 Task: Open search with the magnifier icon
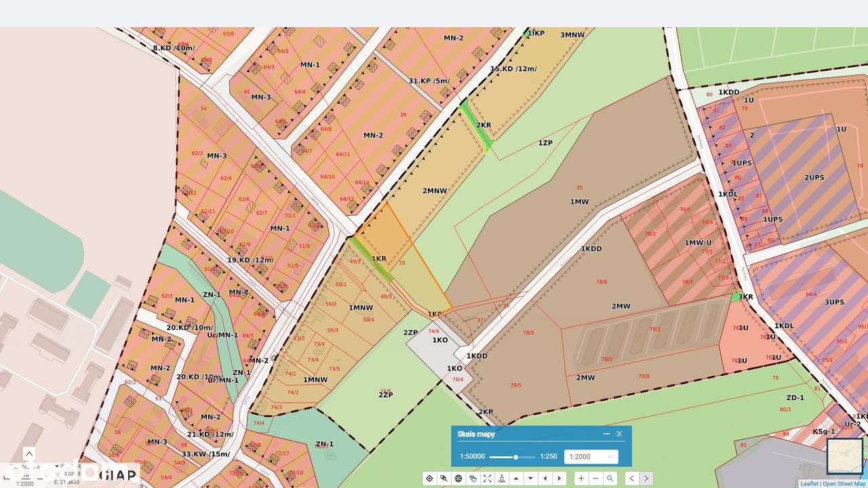pyautogui.click(x=610, y=478)
